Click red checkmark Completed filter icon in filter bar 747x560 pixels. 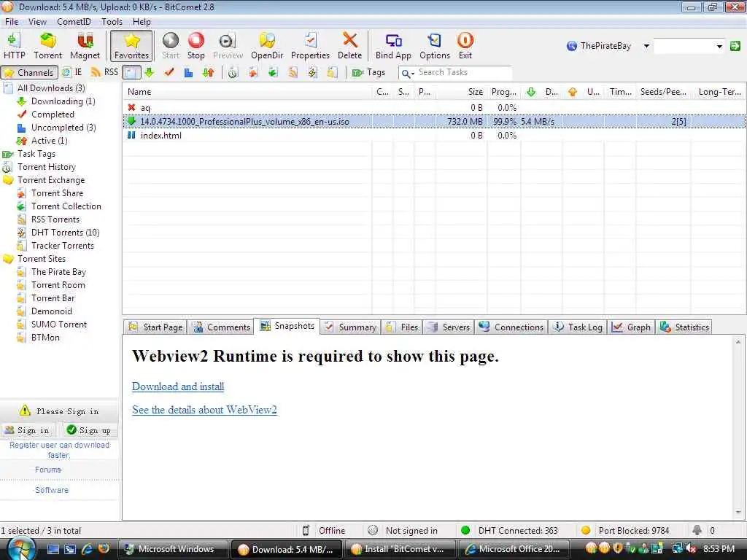[x=169, y=72]
